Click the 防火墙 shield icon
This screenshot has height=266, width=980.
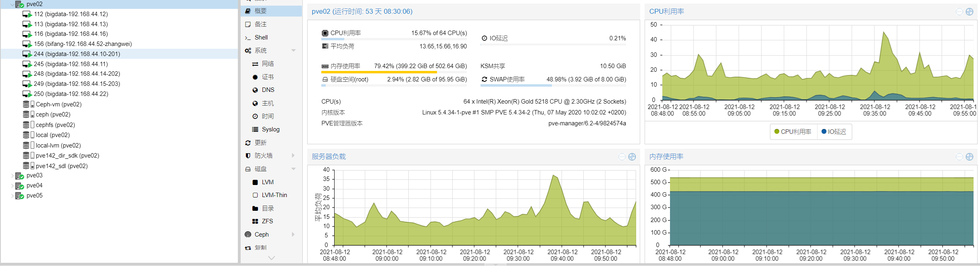[x=248, y=156]
